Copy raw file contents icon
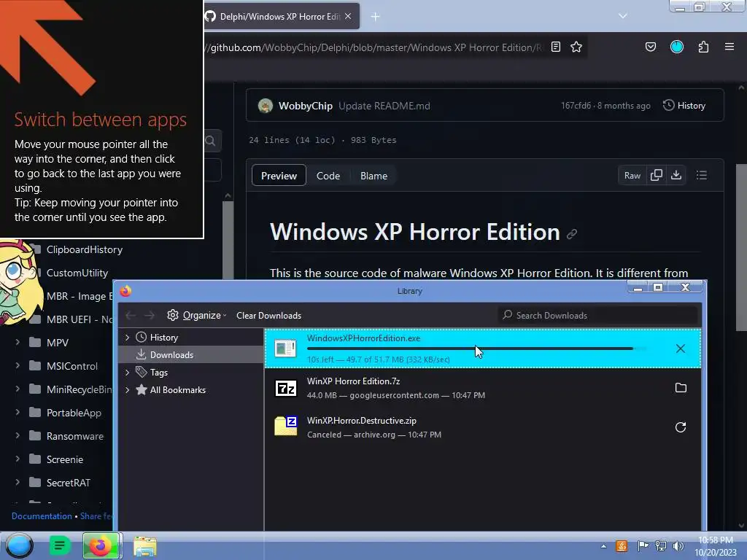Screen dimensions: 747x560 pyautogui.click(x=657, y=175)
